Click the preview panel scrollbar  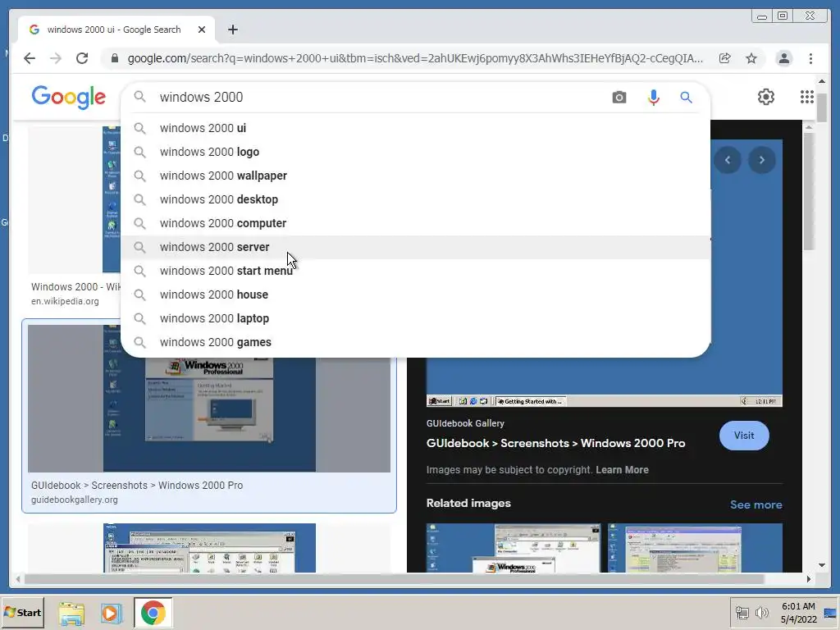[809, 191]
